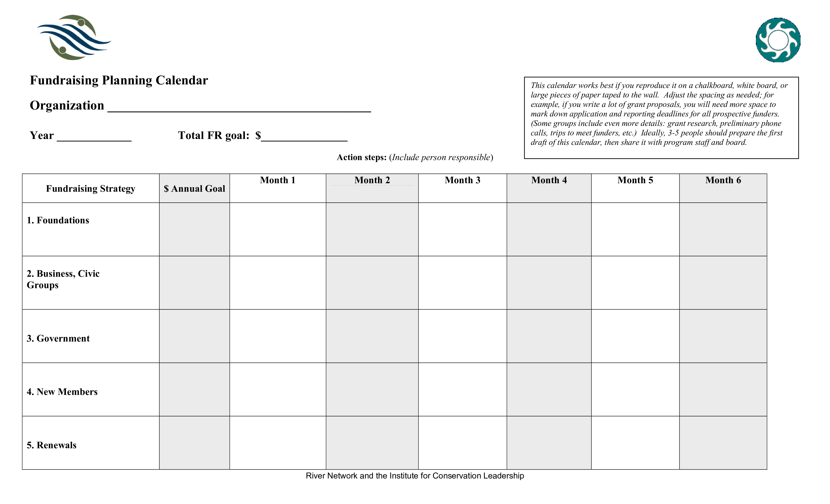The image size is (830, 504).
Task: Click the left organization logo icon
Action: click(71, 39)
